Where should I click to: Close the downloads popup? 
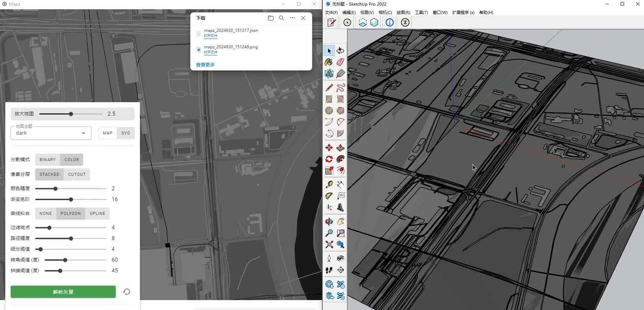(x=303, y=18)
